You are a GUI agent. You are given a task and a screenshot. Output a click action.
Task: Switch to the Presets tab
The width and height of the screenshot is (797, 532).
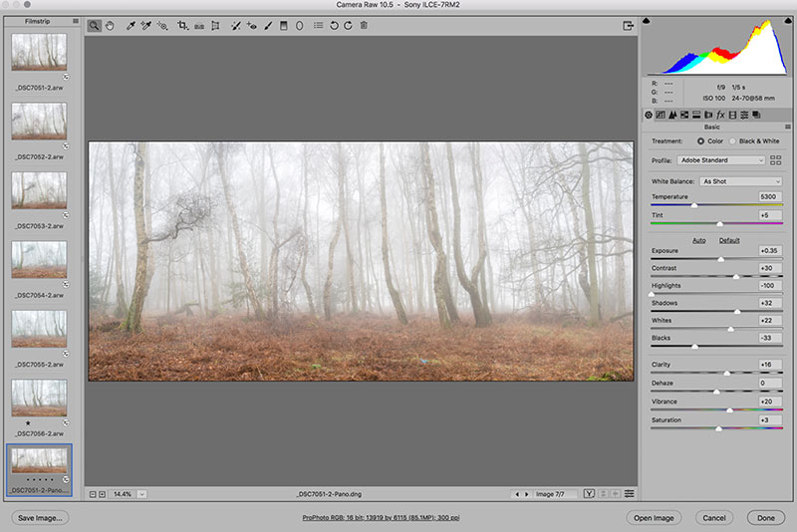pyautogui.click(x=744, y=115)
